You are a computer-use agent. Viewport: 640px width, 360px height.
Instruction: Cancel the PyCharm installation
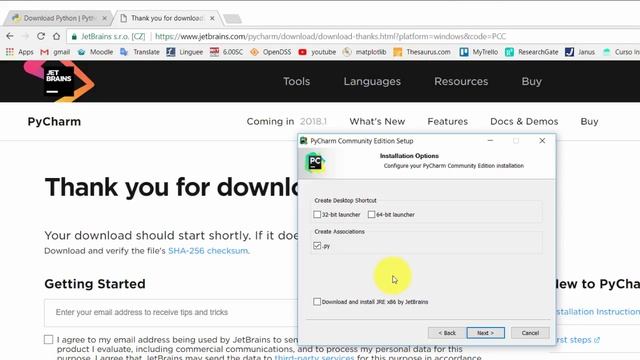(x=530, y=333)
